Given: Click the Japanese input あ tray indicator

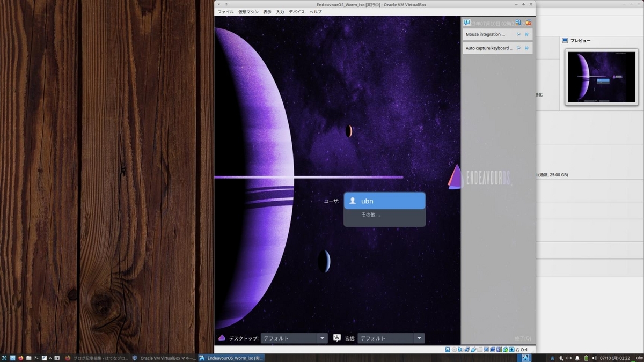Looking at the screenshot, I should pyautogui.click(x=552, y=358).
